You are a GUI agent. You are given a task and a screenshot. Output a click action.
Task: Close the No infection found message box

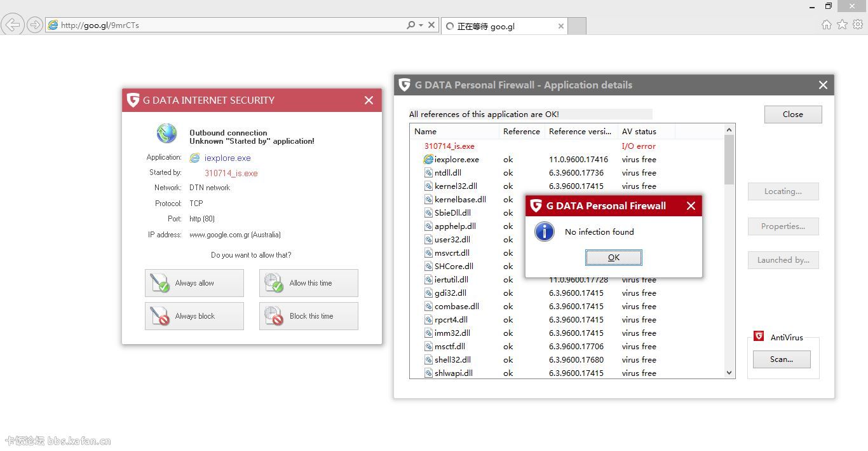691,205
